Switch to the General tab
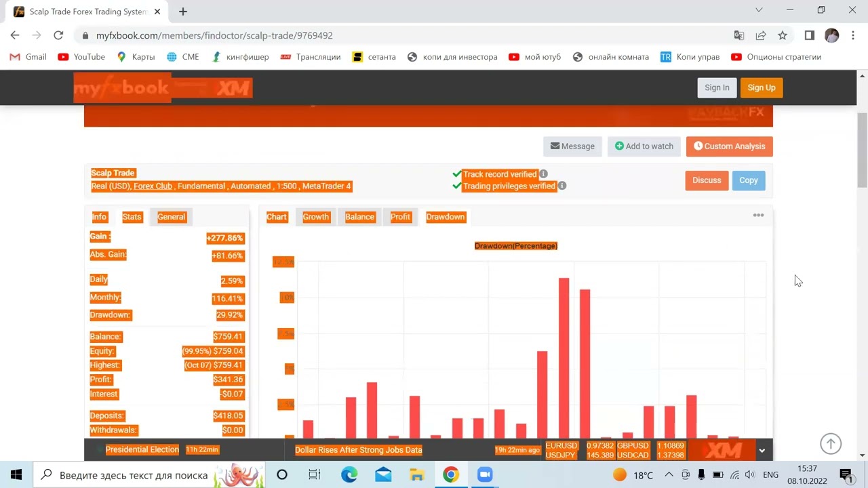Viewport: 868px width, 488px height. (x=171, y=217)
